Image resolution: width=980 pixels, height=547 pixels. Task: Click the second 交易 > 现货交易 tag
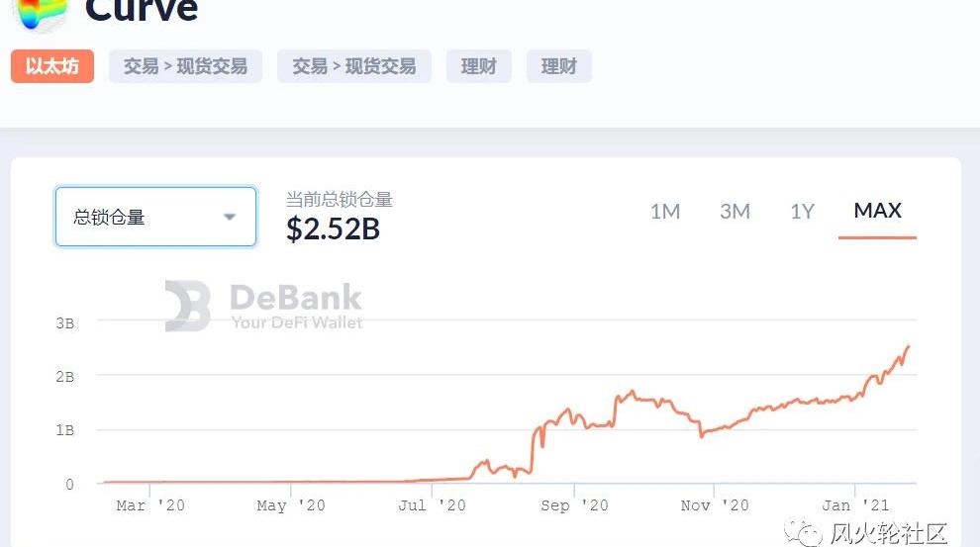(353, 66)
